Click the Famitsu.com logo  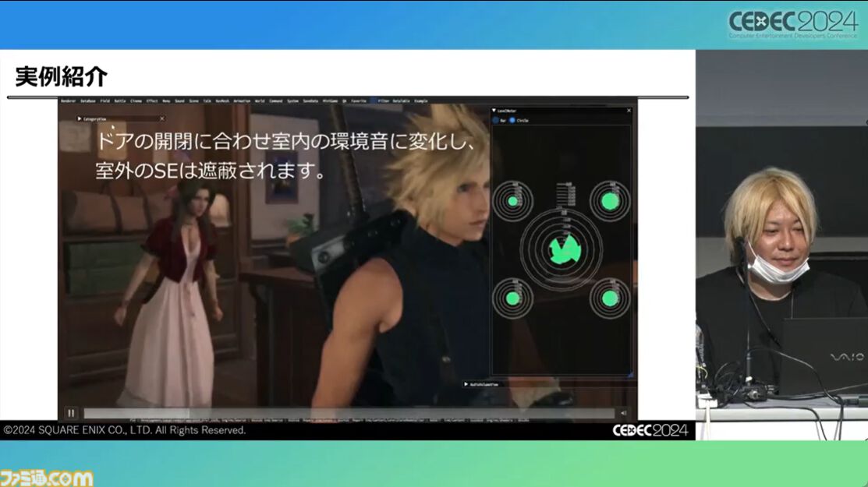[47, 478]
